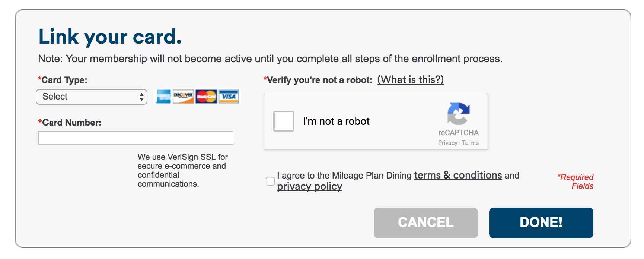
Task: Click the CANCEL button
Action: click(426, 223)
